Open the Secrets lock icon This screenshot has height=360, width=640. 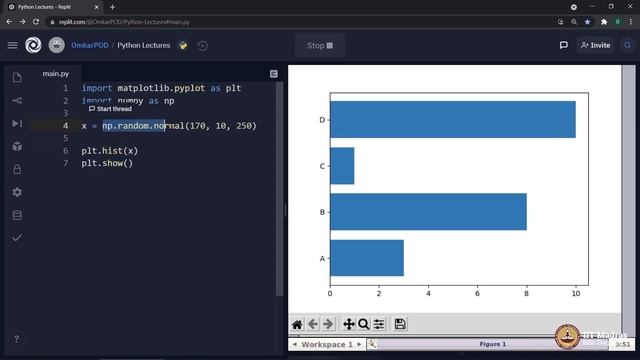(17, 169)
